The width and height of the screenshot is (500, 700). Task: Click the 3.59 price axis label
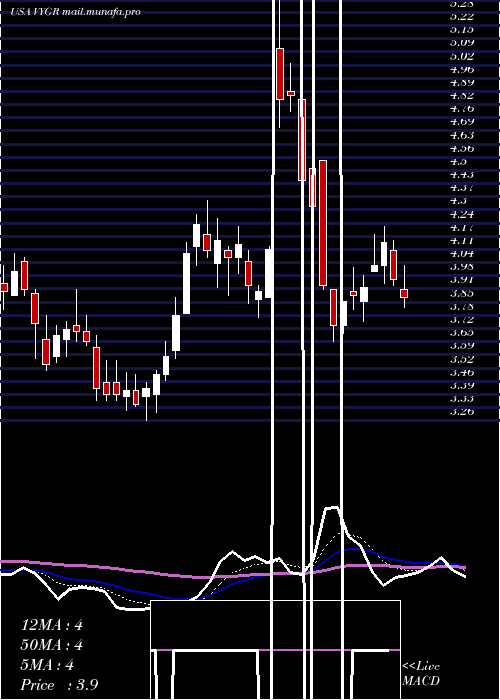(462, 346)
